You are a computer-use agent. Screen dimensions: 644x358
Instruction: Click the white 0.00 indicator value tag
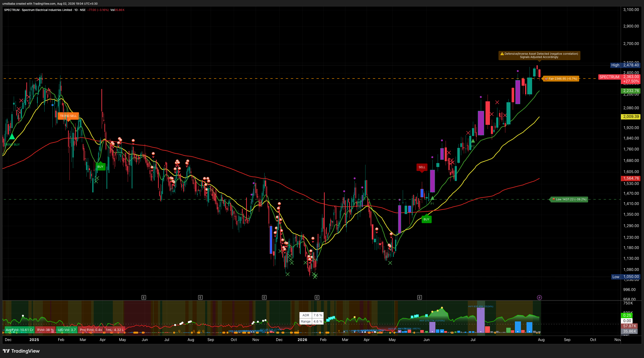pos(627,321)
